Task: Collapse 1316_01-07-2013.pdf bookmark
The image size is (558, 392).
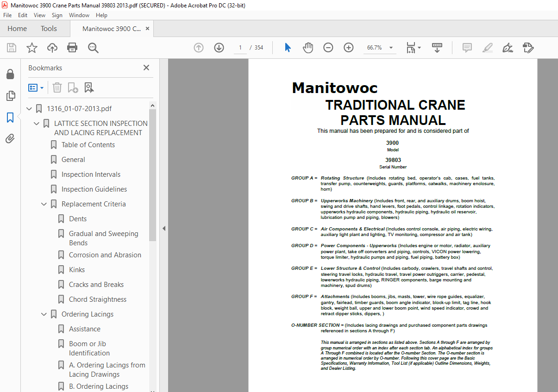Action: point(30,109)
